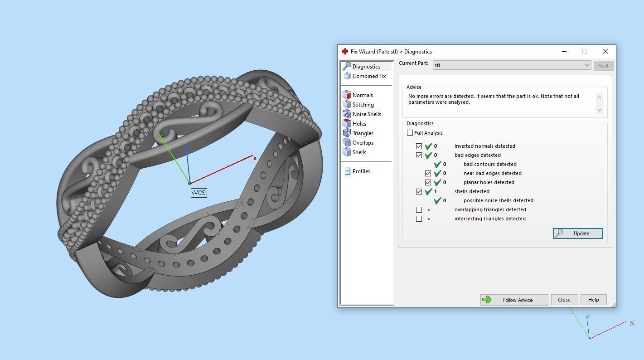Toggle the inverted normals detected checkbox
Image resolution: width=644 pixels, height=360 pixels.
point(419,146)
